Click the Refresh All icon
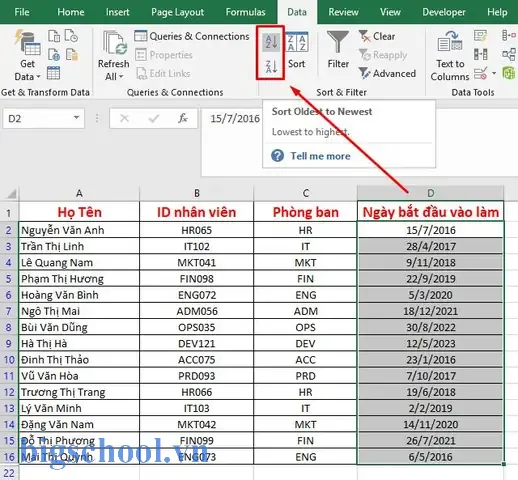 [115, 43]
